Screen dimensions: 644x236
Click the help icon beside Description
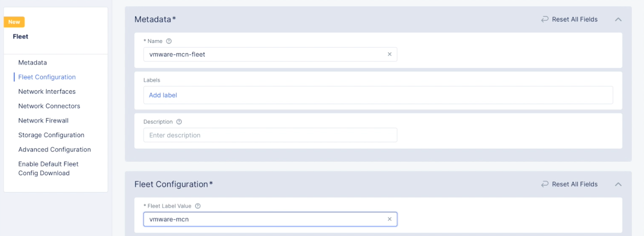pos(179,122)
